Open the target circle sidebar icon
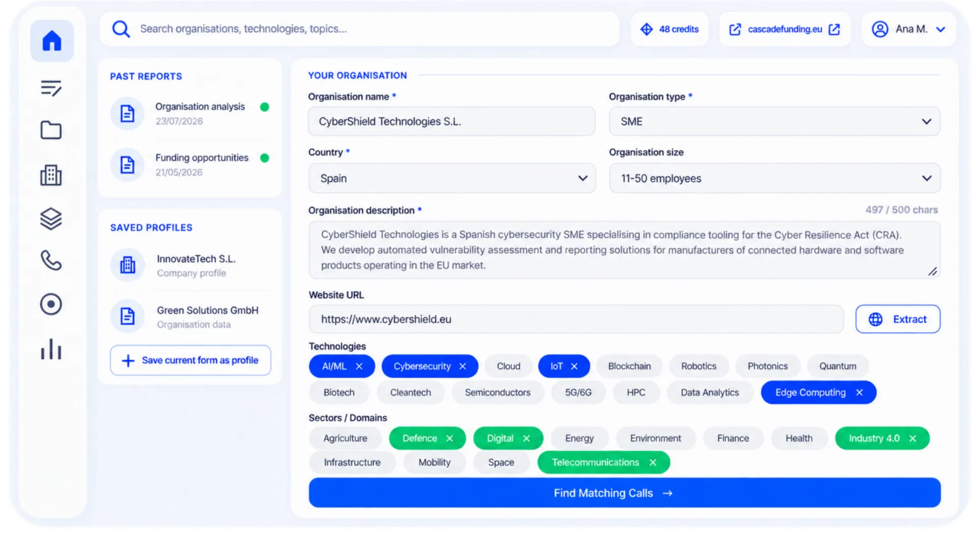Image resolution: width=980 pixels, height=538 pixels. click(x=51, y=304)
